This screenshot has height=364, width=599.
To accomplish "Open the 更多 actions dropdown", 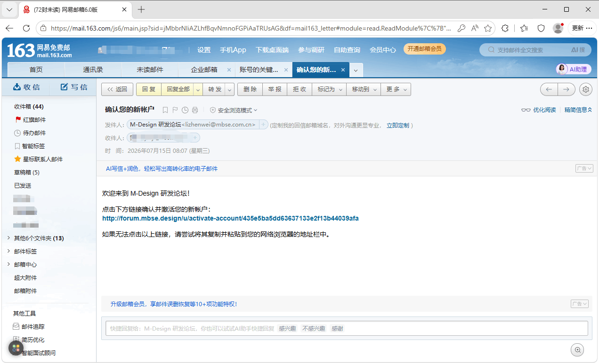I will [x=396, y=89].
